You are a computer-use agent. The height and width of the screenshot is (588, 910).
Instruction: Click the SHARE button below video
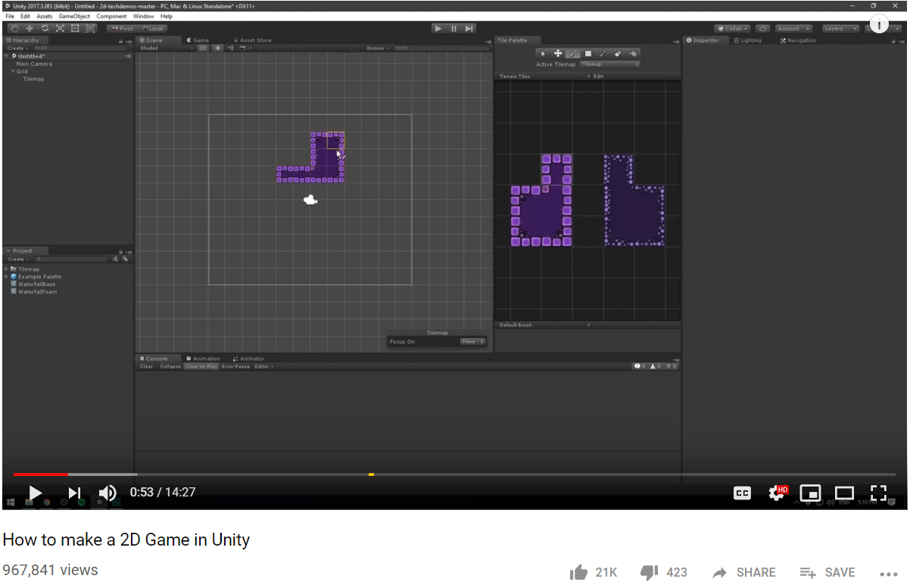coord(744,573)
